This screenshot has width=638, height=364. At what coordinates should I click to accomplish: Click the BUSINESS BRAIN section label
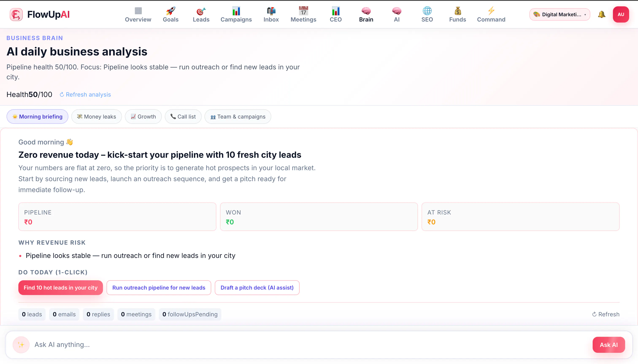pyautogui.click(x=35, y=38)
